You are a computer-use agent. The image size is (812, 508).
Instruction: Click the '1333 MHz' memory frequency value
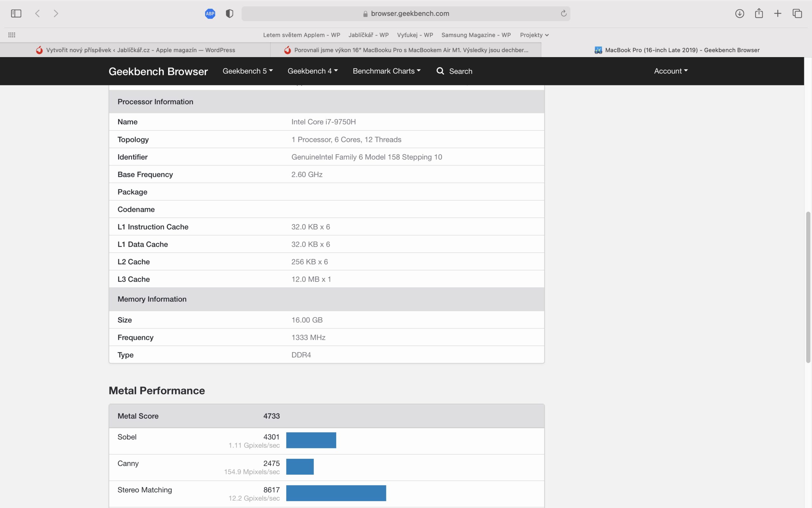click(x=308, y=337)
